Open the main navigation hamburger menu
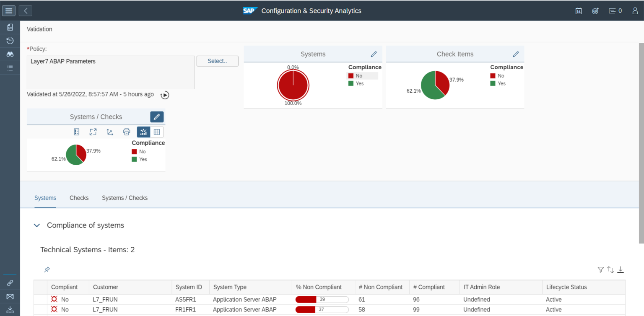Screen dimensions: 644x316 click(8, 10)
